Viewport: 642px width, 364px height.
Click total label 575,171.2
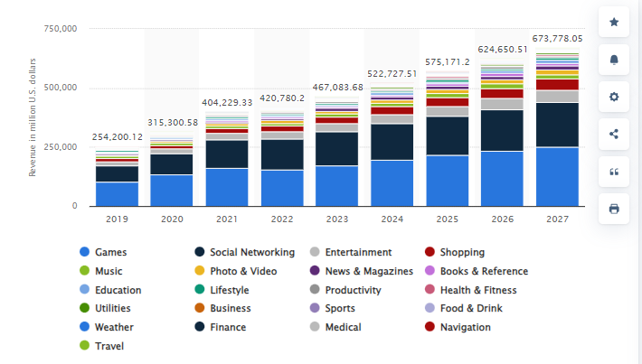click(x=447, y=61)
